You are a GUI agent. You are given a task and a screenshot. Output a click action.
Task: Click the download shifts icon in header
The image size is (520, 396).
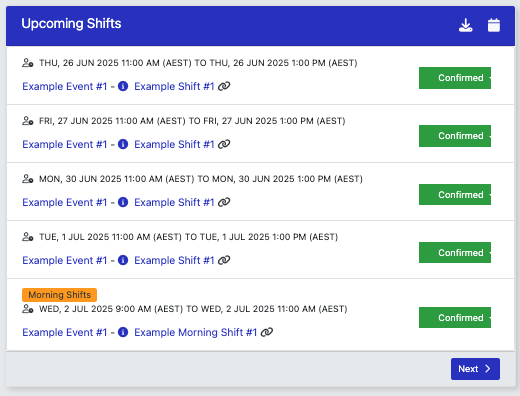[x=465, y=25]
